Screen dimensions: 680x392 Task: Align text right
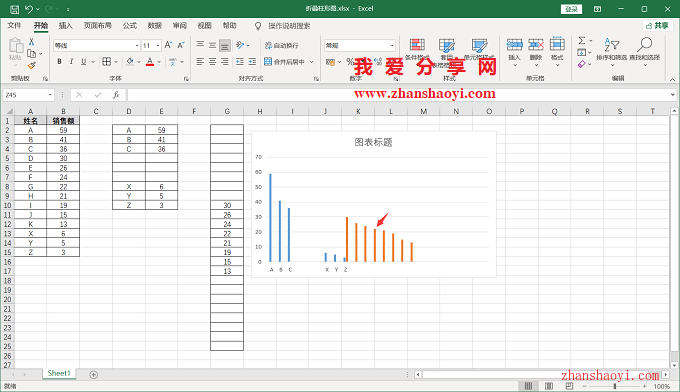[225, 62]
